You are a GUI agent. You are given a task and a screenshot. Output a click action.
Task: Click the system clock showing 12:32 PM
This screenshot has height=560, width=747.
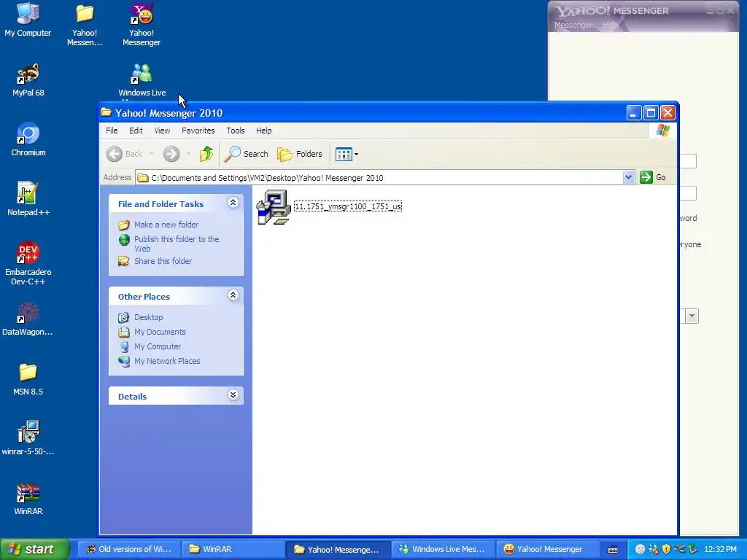click(x=720, y=549)
